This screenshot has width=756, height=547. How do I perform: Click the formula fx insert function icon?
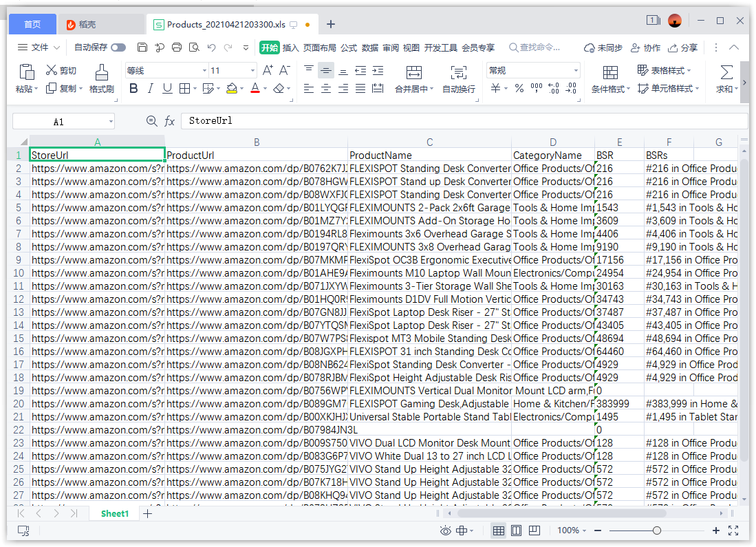click(x=169, y=121)
